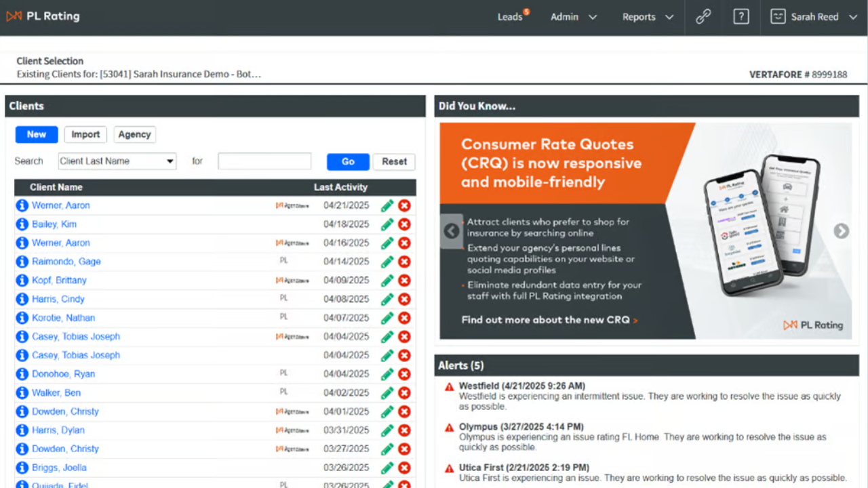The image size is (868, 488).
Task: Click the Last Activity column header
Action: click(x=340, y=187)
